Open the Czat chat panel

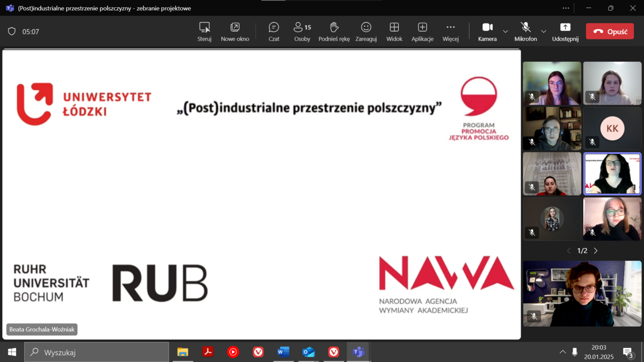[x=274, y=32]
